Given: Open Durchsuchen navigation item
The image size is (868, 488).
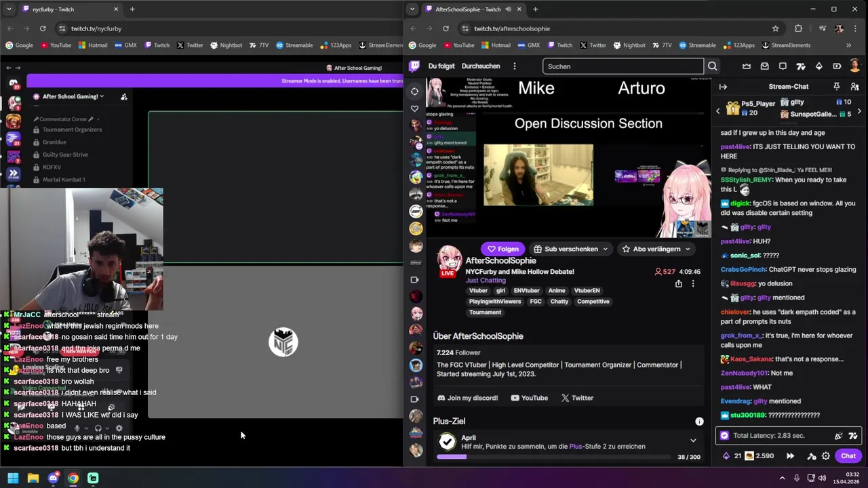Looking at the screenshot, I should [481, 66].
